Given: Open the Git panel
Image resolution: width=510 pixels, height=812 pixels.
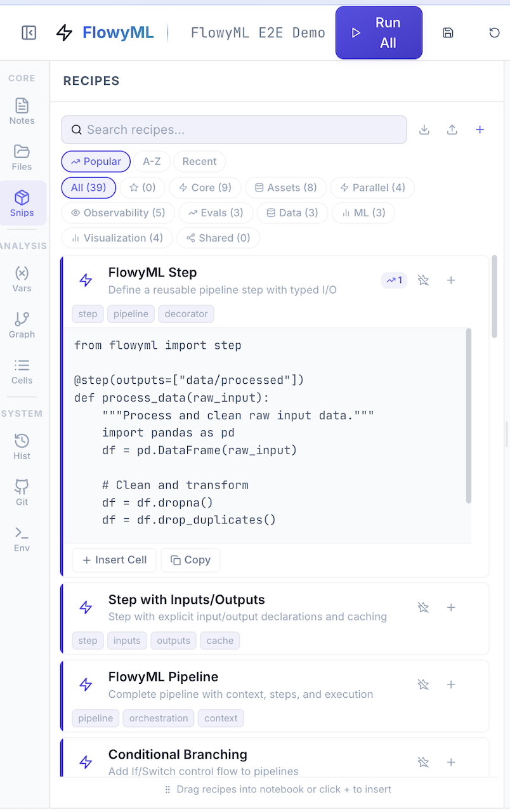Looking at the screenshot, I should [x=22, y=492].
